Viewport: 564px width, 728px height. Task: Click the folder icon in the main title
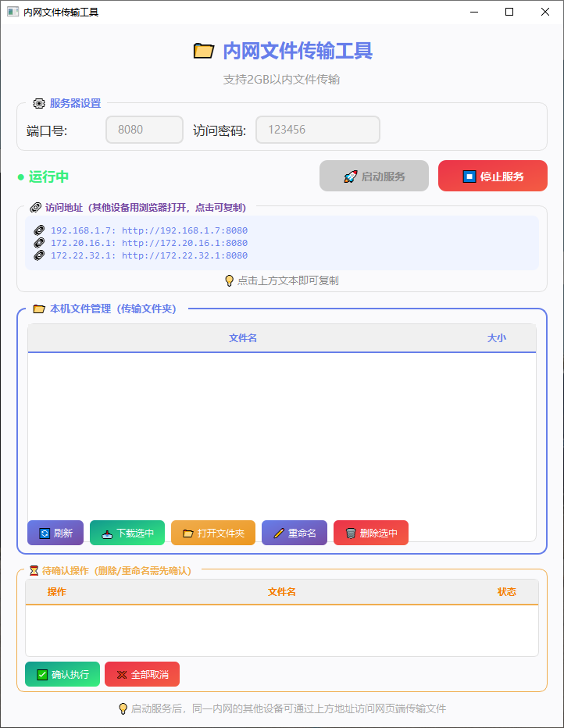(204, 51)
